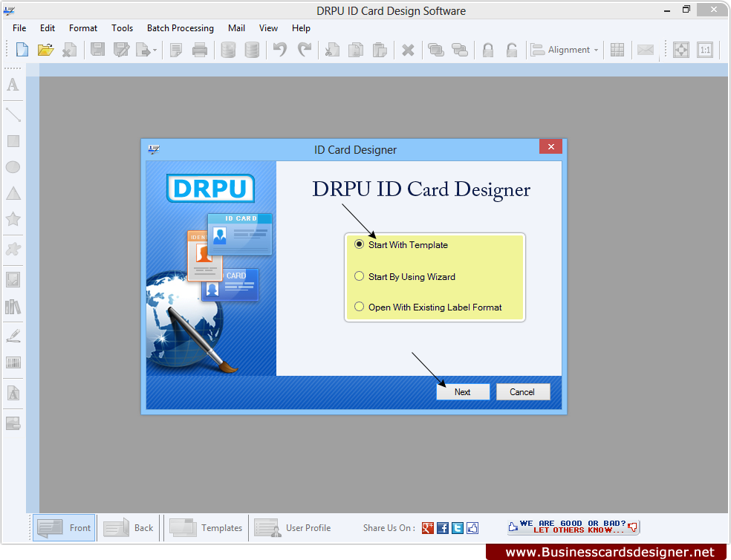Share on Google Plus icon
Screen dimensions: 731x560
(427, 528)
